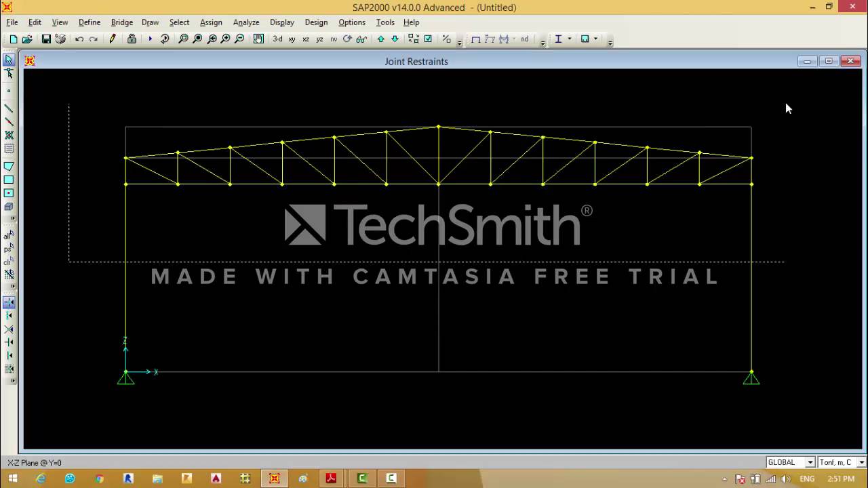The width and height of the screenshot is (868, 488).
Task: Expand dropdown arrow beside cyan square icon
Action: click(595, 39)
